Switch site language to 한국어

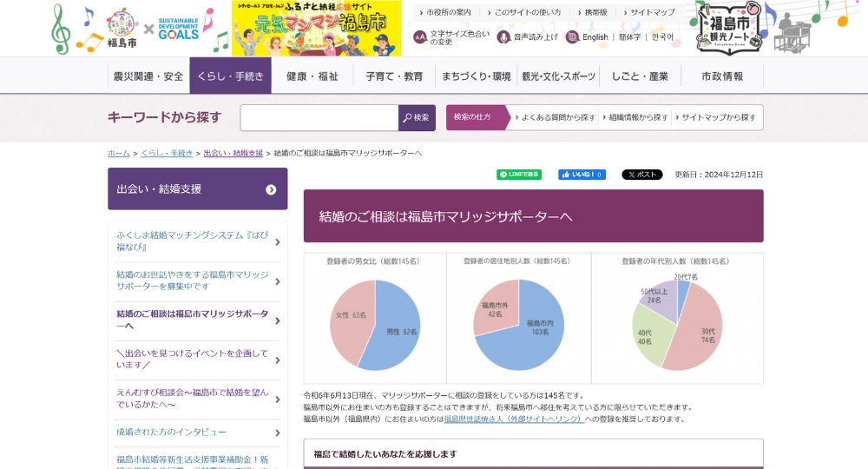[662, 37]
